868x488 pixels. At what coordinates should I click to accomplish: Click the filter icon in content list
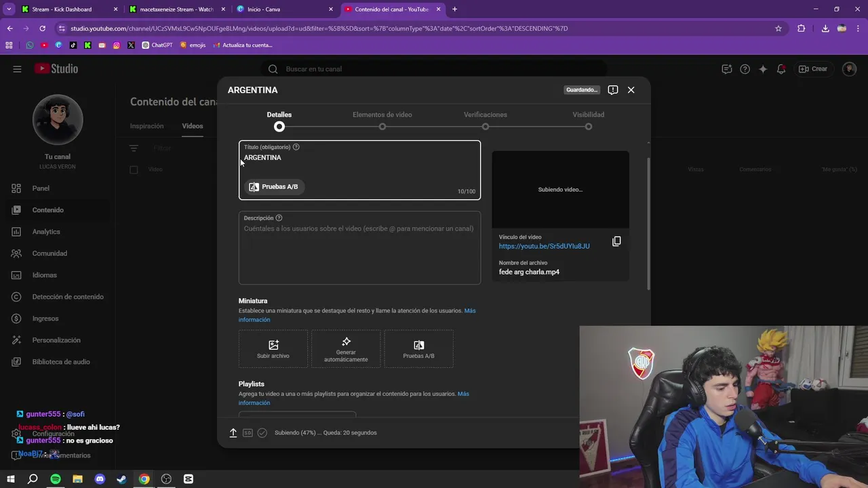(134, 148)
